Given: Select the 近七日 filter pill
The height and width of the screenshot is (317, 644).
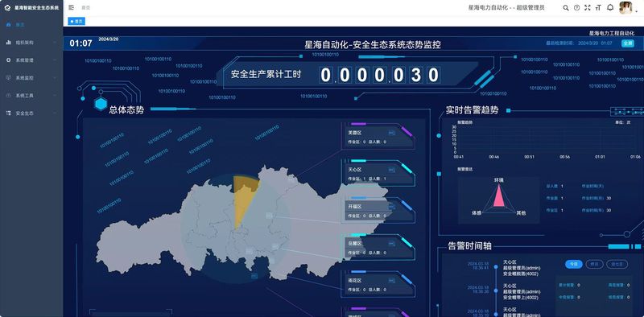Looking at the screenshot, I should point(617,264).
